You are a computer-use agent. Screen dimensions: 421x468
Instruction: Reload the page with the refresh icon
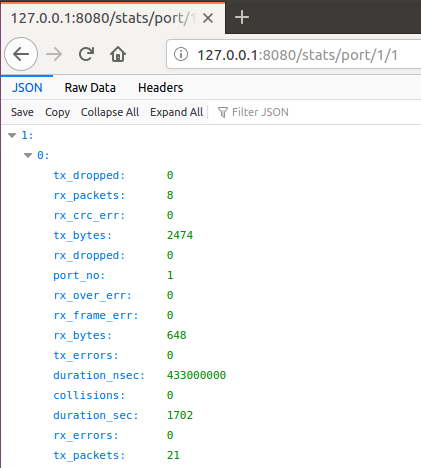(x=86, y=54)
